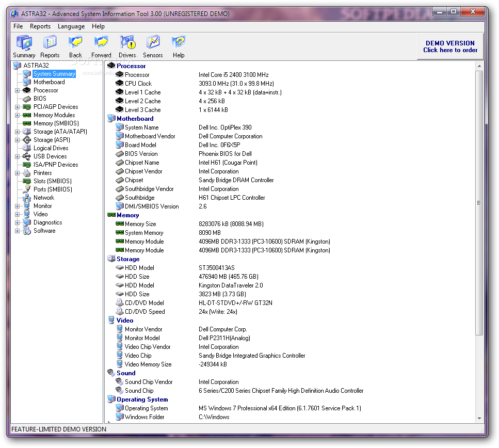
Task: Select the Video tree label
Action: (x=40, y=214)
